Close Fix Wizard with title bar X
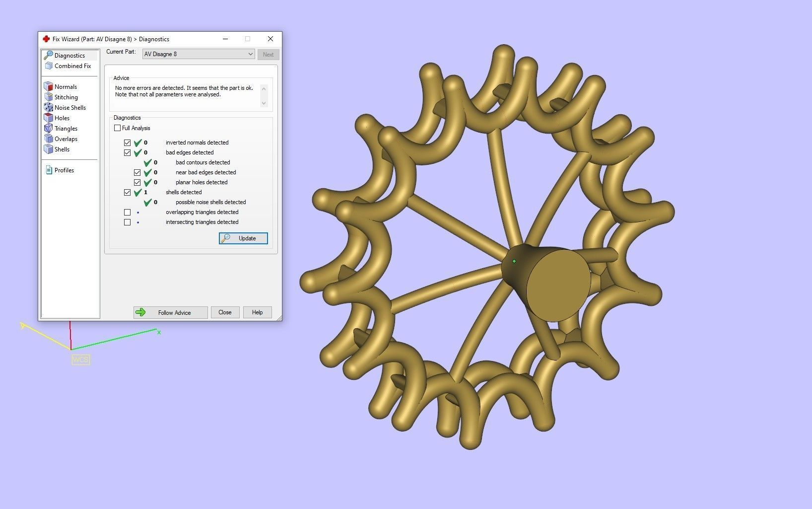The width and height of the screenshot is (812, 509). [271, 39]
